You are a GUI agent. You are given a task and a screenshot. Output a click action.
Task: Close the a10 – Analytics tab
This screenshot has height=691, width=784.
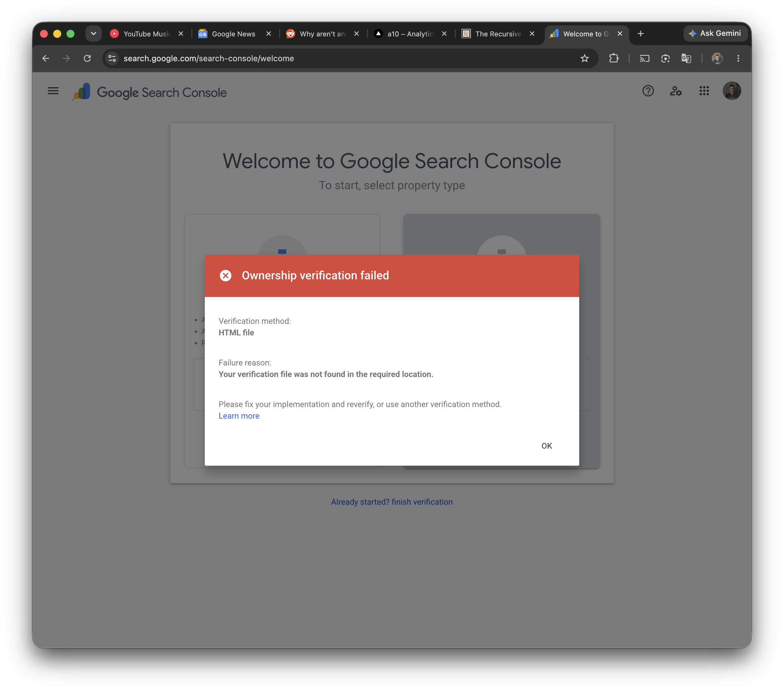coord(444,34)
